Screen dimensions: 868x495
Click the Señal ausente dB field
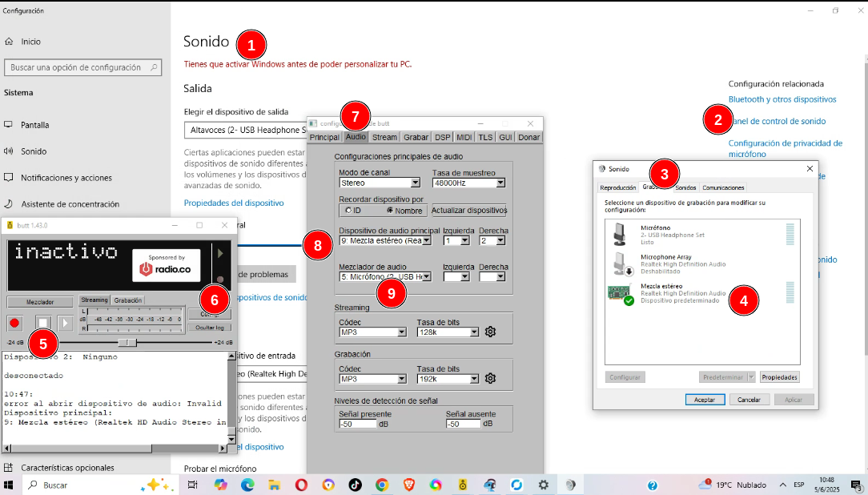464,425
